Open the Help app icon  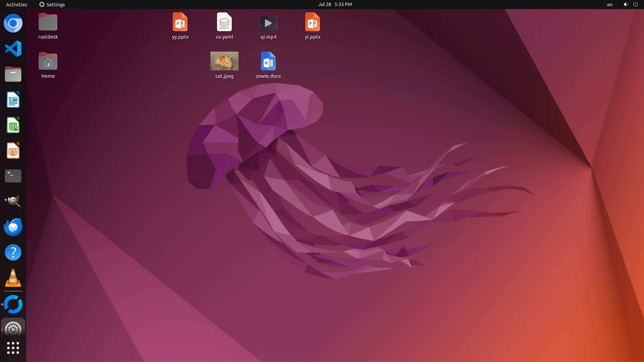pos(13,252)
